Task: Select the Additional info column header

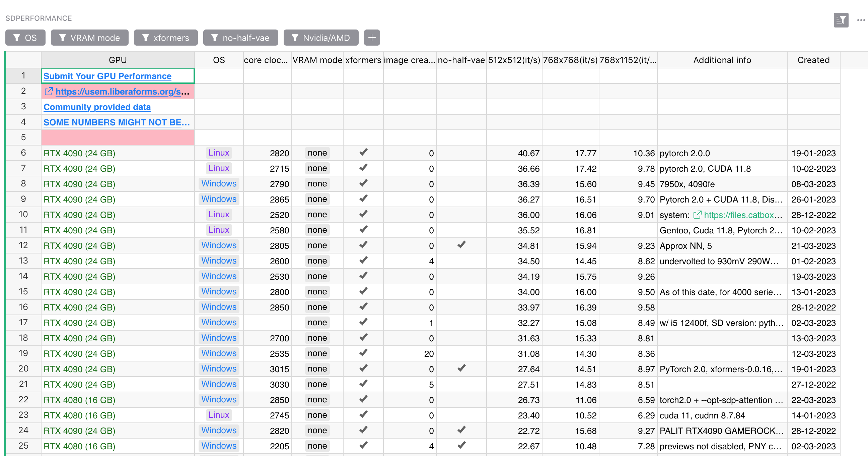Action: pos(722,60)
